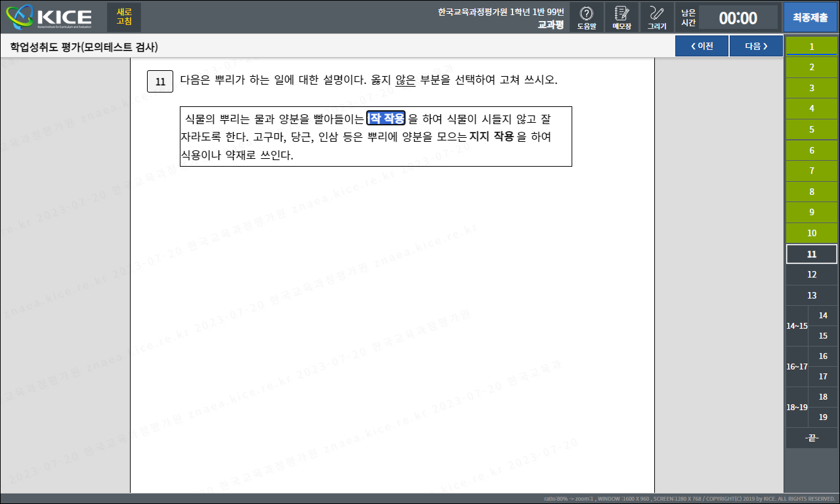Click the 새로고침 refresh button

(x=124, y=17)
